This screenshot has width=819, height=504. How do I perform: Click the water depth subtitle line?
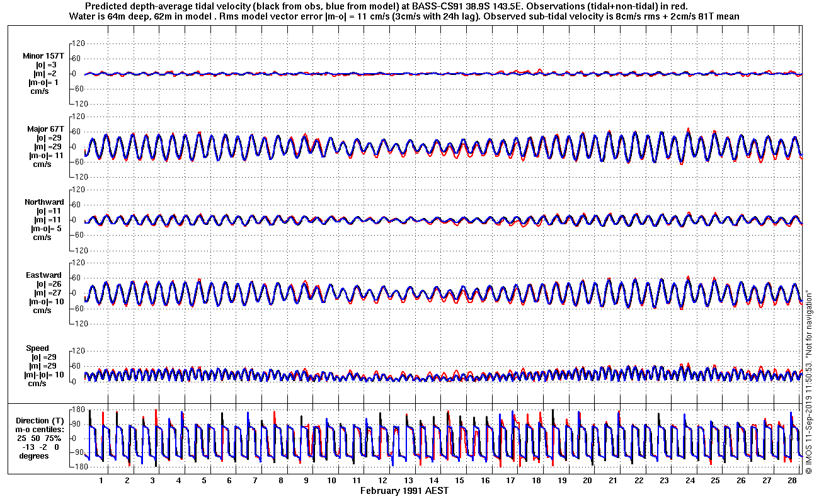pyautogui.click(x=404, y=16)
